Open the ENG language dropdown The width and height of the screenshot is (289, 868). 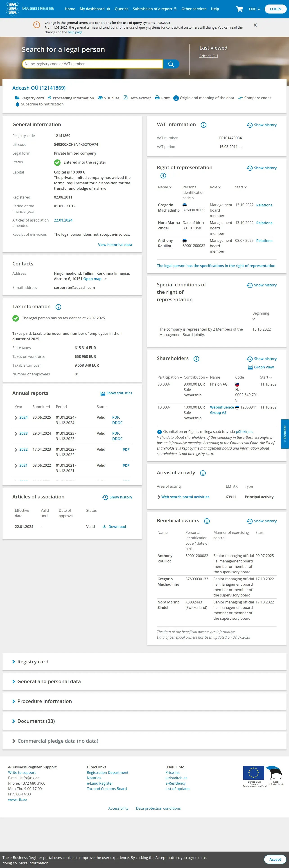point(254,9)
